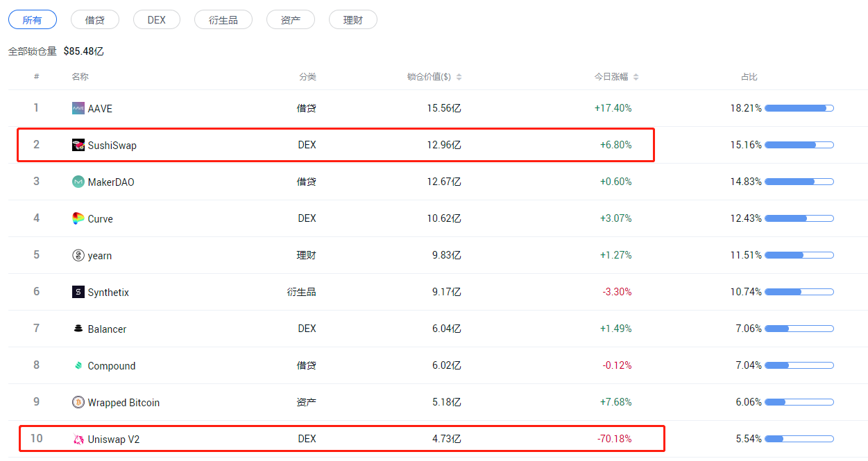This screenshot has width=868, height=461.
Task: Click Compound's locked value 6.02亿
Action: (x=447, y=365)
